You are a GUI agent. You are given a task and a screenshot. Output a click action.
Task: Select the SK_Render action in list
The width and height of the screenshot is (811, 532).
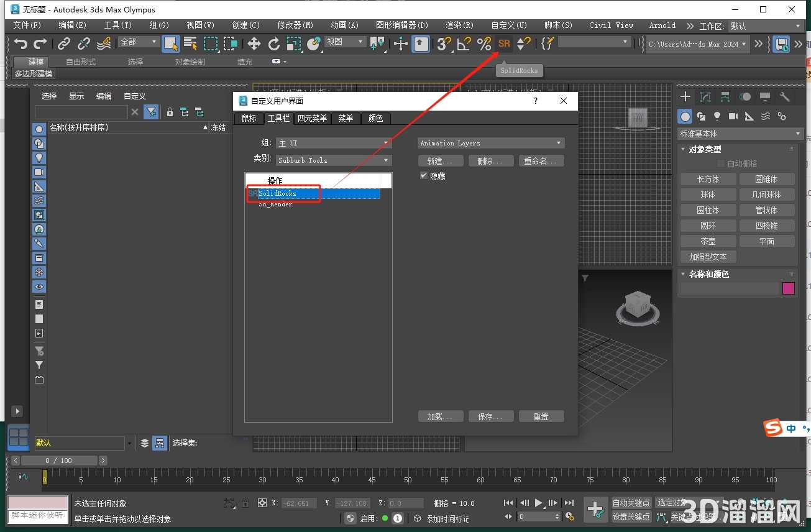click(x=275, y=204)
